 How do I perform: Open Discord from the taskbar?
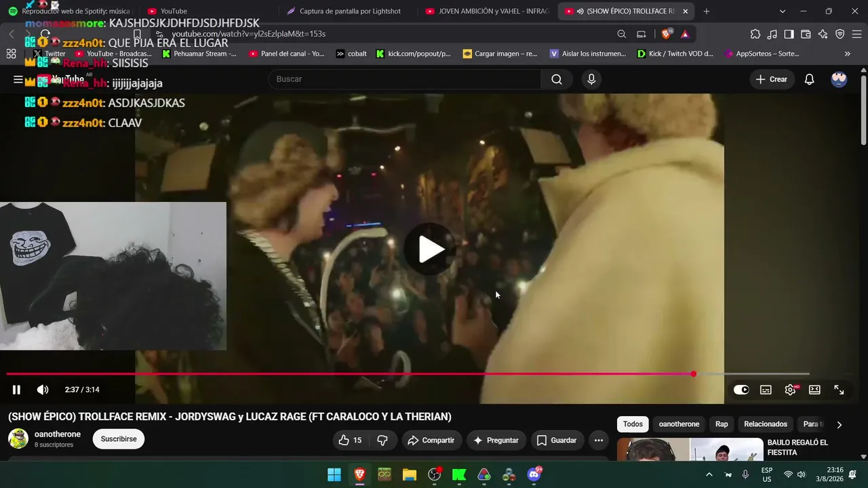tap(534, 474)
